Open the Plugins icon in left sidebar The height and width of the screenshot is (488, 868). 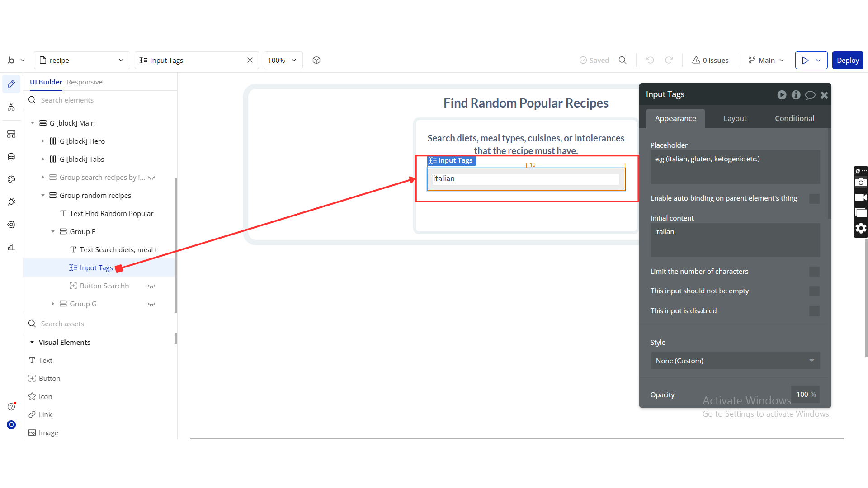(11, 202)
